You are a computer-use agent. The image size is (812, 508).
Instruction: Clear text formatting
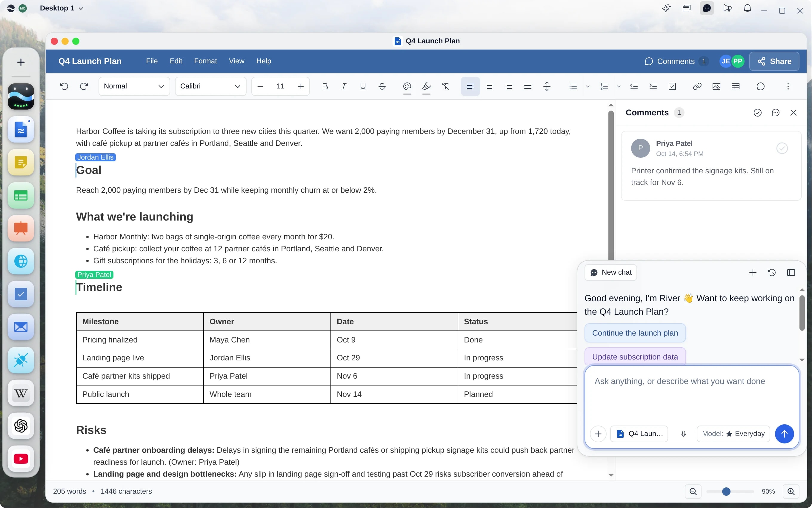[x=445, y=86]
